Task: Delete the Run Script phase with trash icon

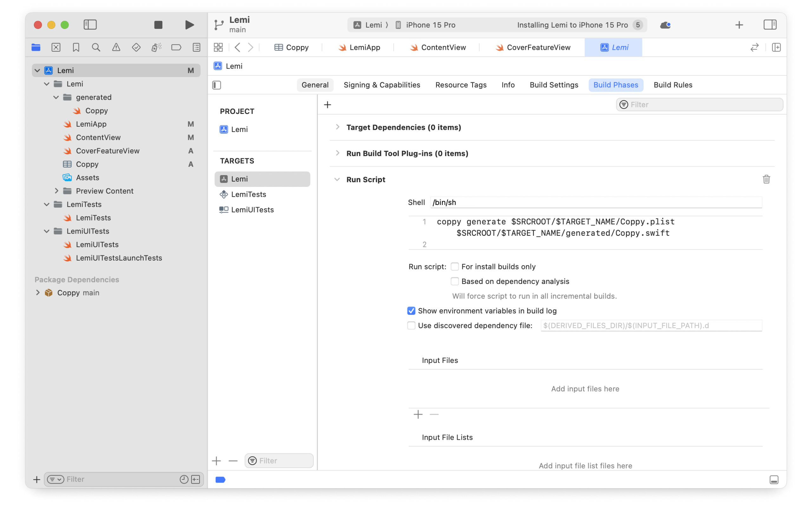Action: 766,179
